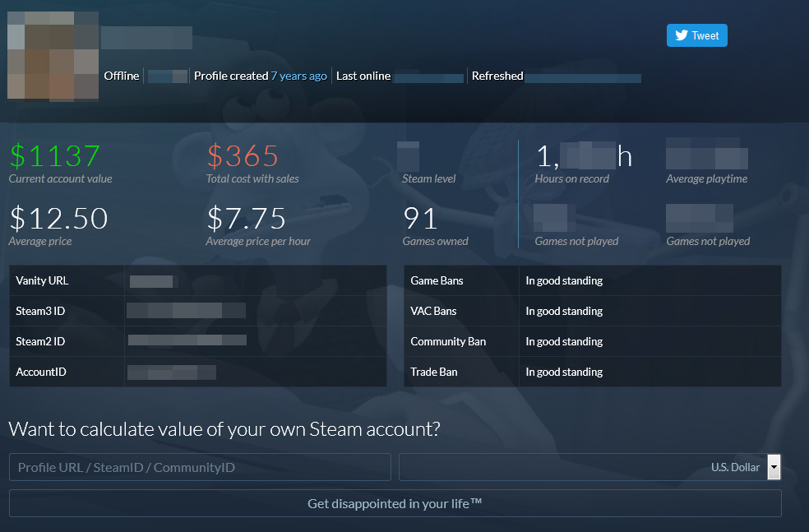Select the $365 total cost with sales

(x=243, y=156)
